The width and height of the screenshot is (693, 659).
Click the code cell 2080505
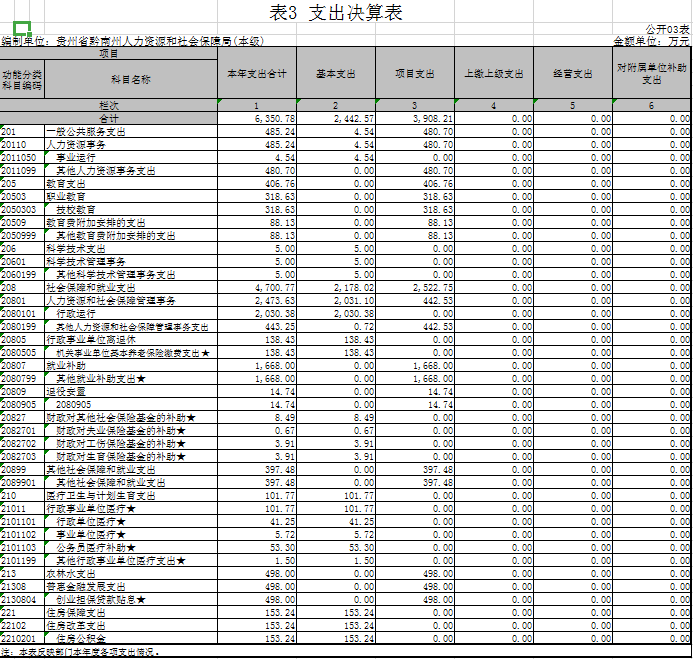tap(22, 352)
